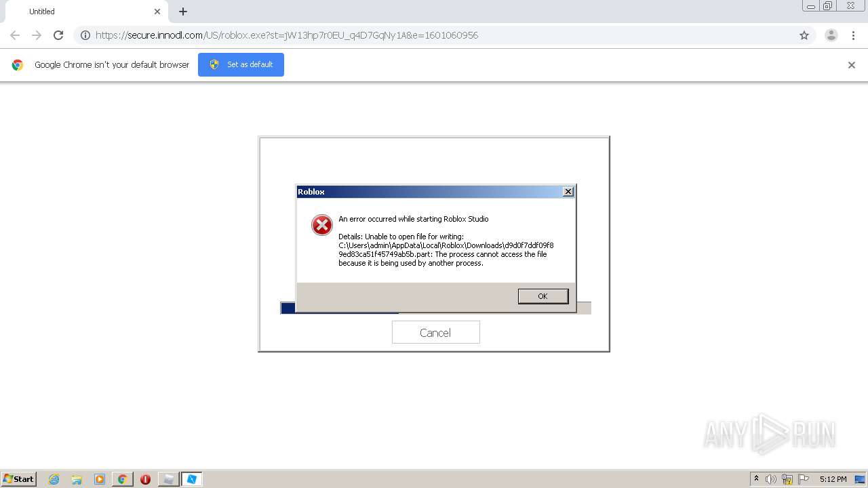
Task: Open the gray installer taskbar item
Action: pos(168,479)
